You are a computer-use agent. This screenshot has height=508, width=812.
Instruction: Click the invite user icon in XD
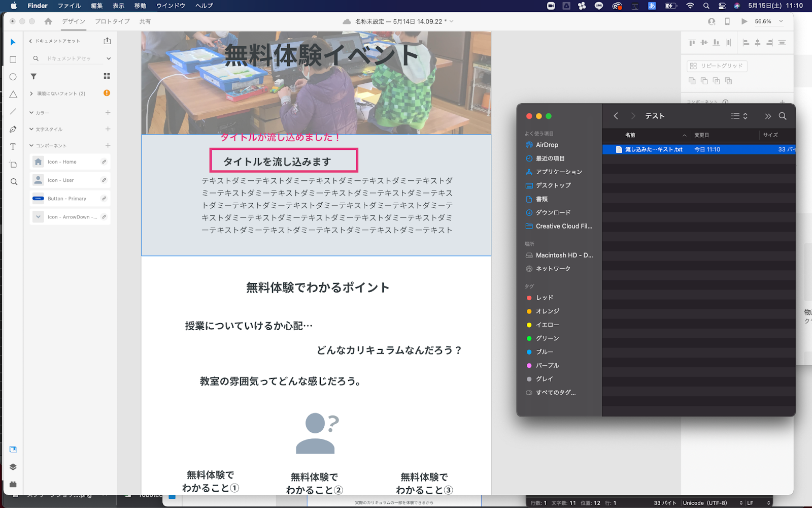click(x=712, y=21)
